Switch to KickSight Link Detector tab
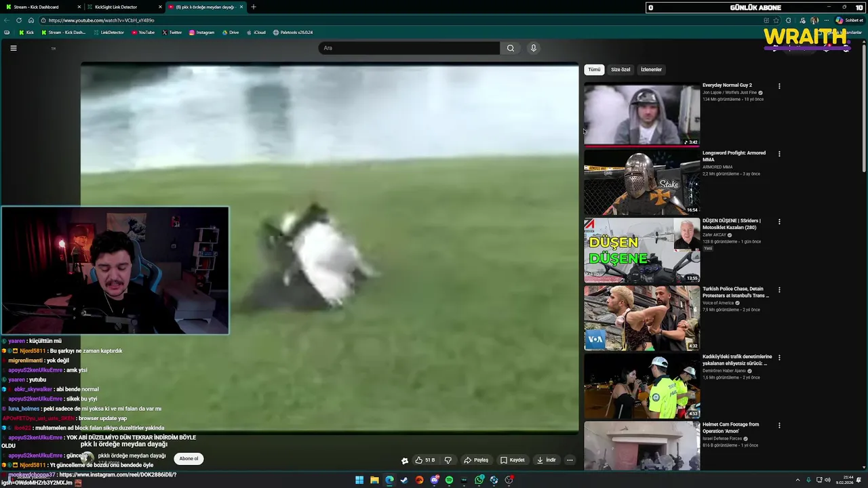The image size is (868, 488). [x=123, y=7]
